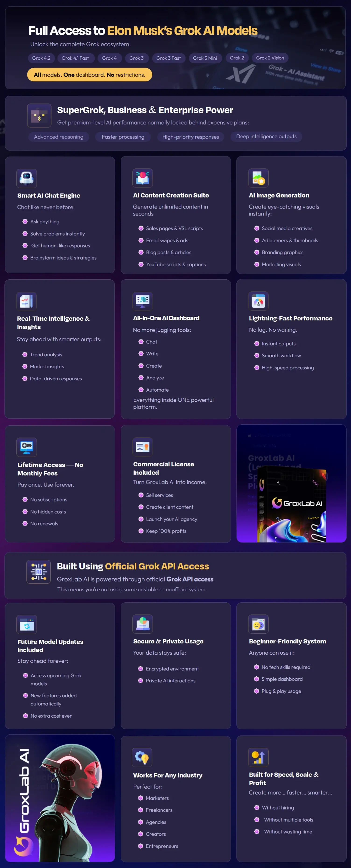Click the No extra cost ever item

[x=51, y=716]
